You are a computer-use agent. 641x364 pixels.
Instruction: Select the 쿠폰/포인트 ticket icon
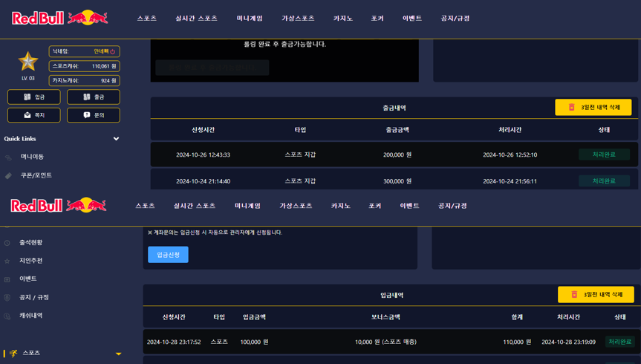(9, 176)
